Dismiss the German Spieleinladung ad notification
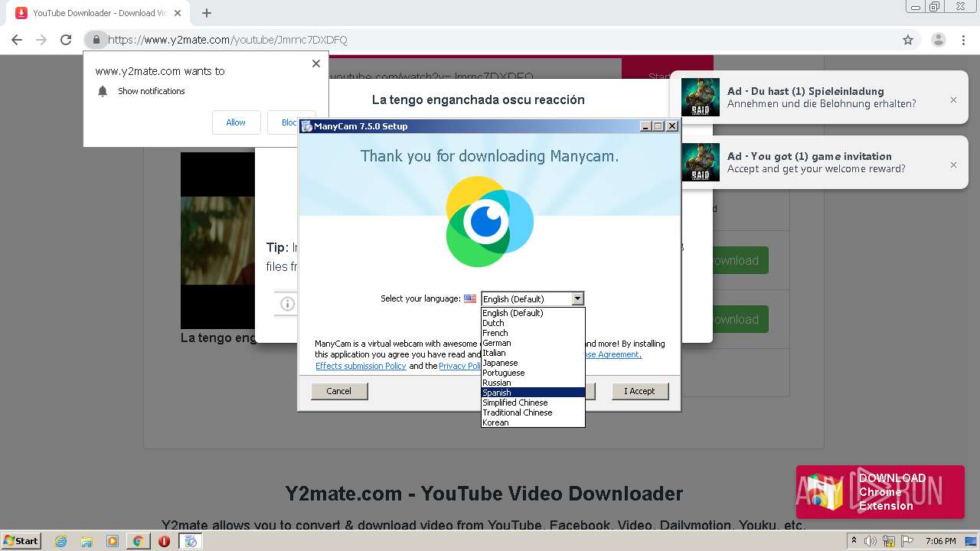 coord(953,99)
